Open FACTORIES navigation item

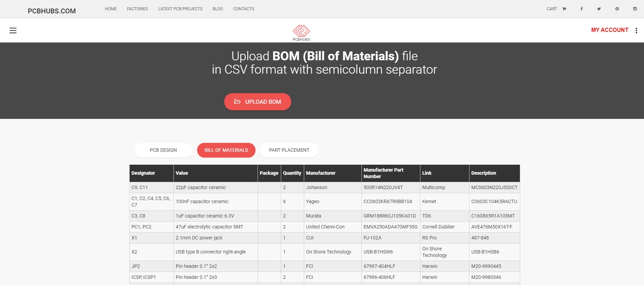[138, 9]
